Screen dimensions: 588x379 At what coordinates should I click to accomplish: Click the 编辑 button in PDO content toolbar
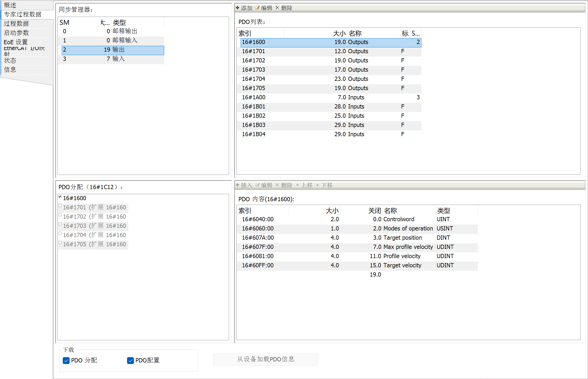[264, 185]
